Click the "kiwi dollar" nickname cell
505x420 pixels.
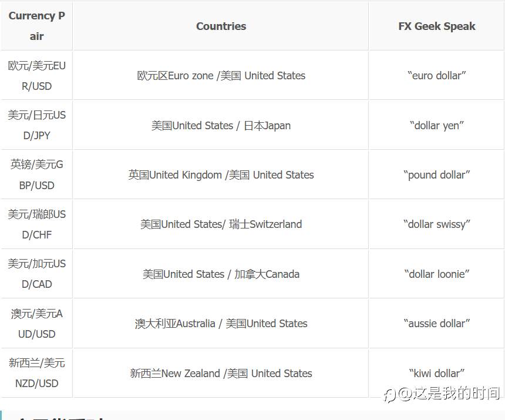point(436,373)
